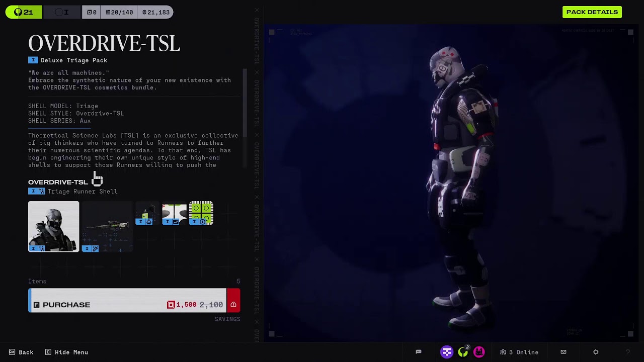Image resolution: width=644 pixels, height=362 pixels.
Task: Click the struck-through 2,100 price
Action: (211, 305)
